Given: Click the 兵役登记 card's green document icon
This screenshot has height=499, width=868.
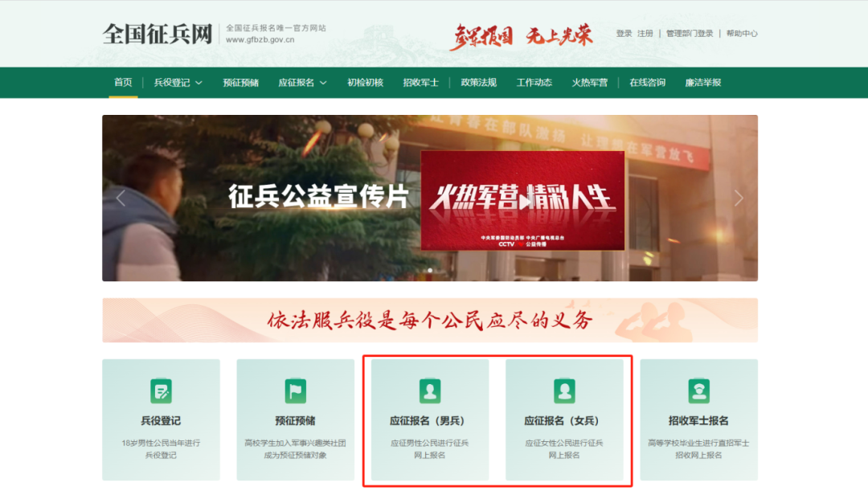Looking at the screenshot, I should pyautogui.click(x=161, y=391).
